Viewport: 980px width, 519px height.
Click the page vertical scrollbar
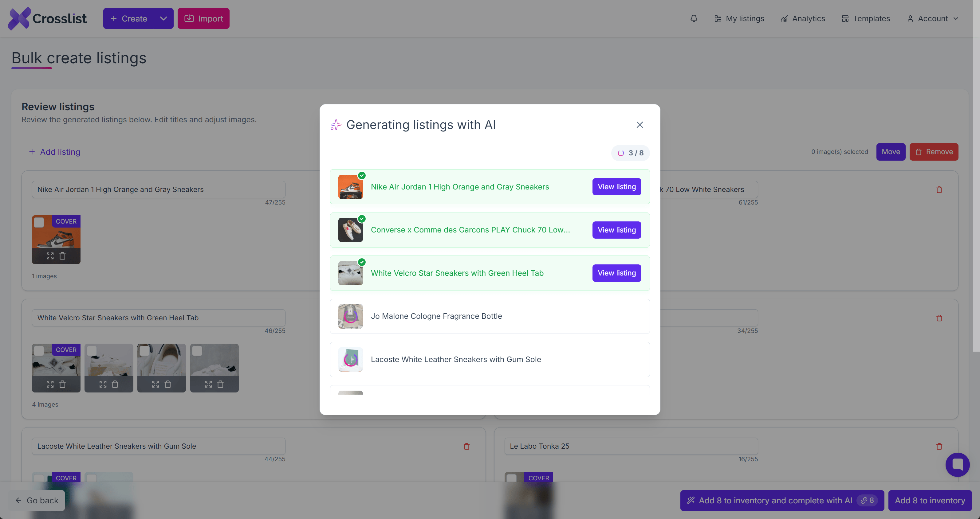tap(976, 176)
